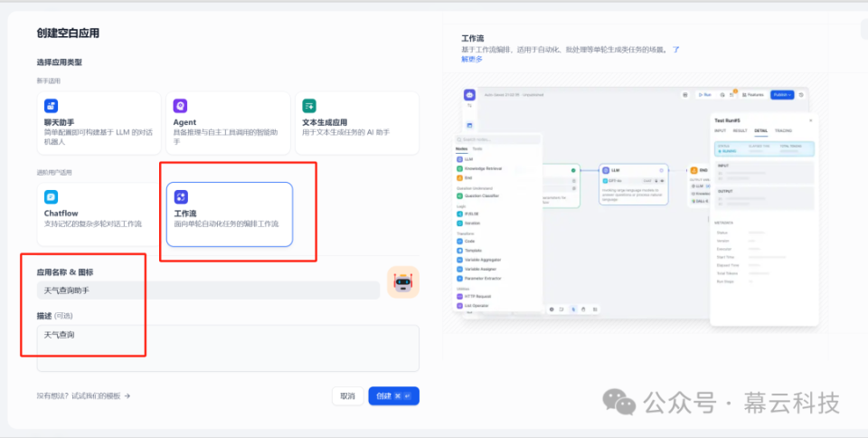Open DETAIL tab in Test Run panel
Viewport: 868px width, 438px height.
click(x=760, y=130)
